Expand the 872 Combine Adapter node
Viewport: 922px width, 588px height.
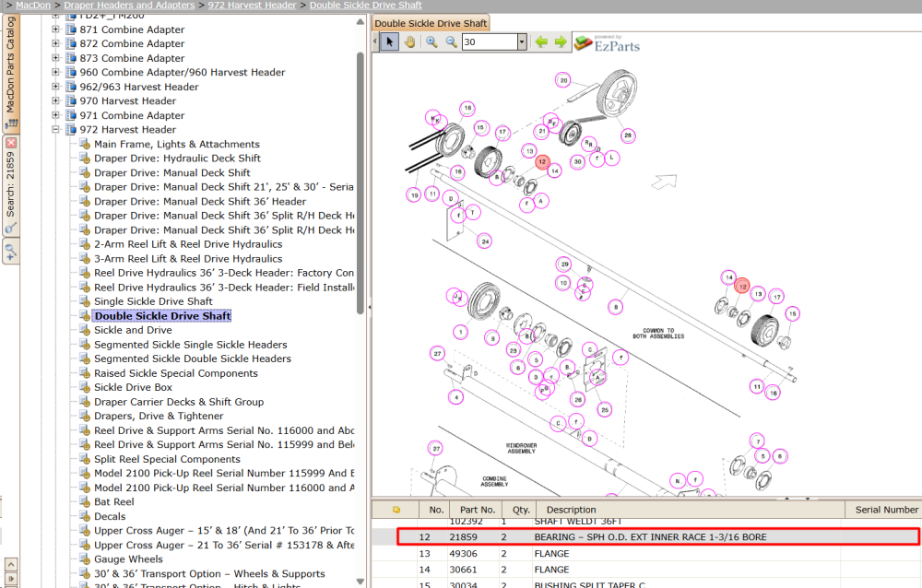click(x=55, y=43)
